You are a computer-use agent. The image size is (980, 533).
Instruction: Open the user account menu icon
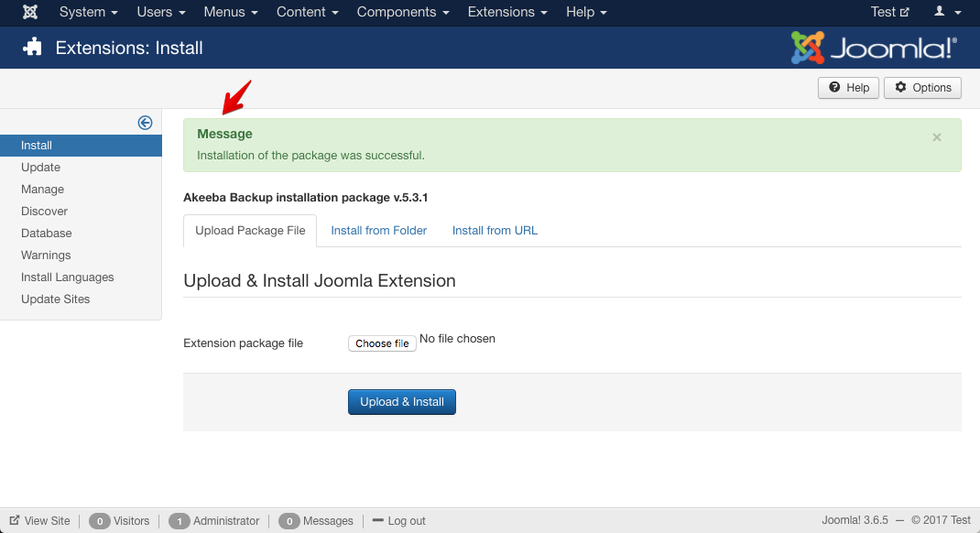(947, 12)
